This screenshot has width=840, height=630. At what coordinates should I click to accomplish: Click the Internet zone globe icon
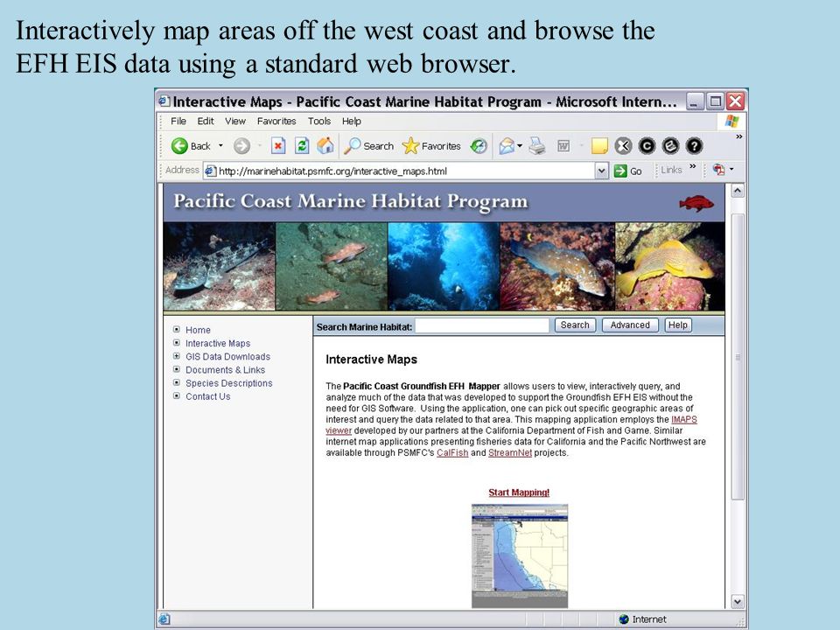click(624, 619)
